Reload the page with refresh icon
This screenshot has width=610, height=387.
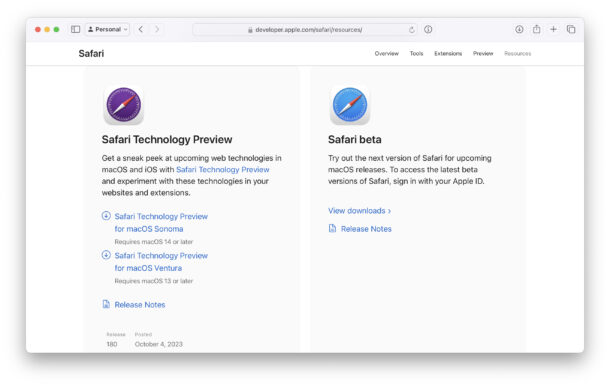pos(412,30)
